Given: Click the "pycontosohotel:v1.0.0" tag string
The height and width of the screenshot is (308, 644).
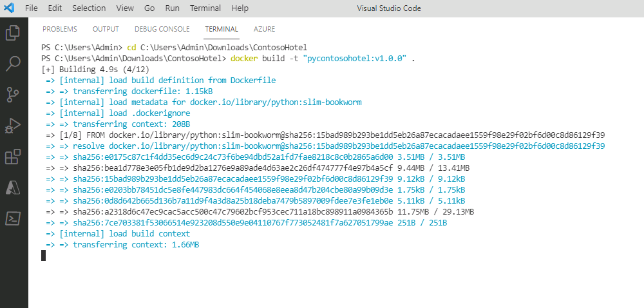Looking at the screenshot, I should [x=354, y=58].
